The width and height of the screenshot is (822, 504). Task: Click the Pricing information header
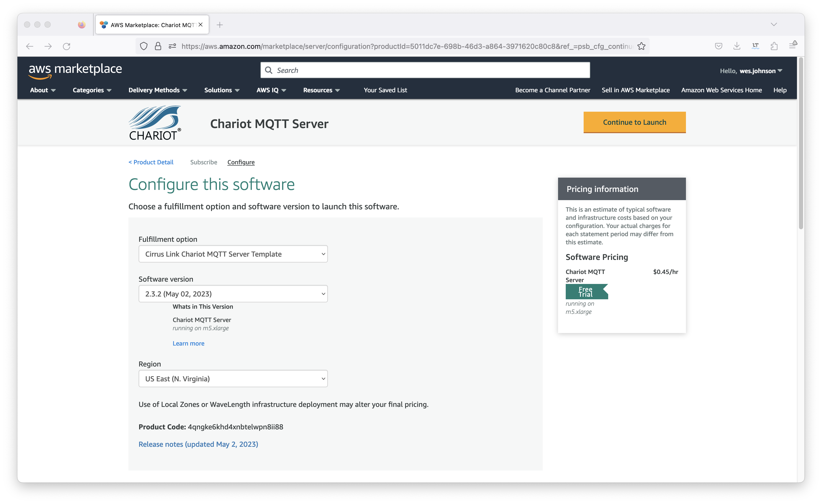point(622,189)
